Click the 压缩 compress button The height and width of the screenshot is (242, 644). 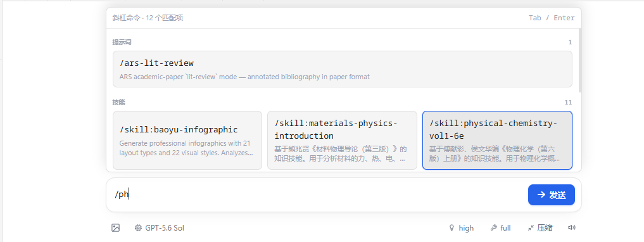point(540,227)
